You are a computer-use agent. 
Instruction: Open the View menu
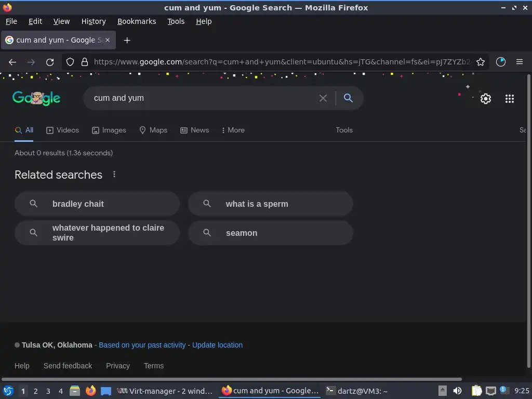coord(61,21)
